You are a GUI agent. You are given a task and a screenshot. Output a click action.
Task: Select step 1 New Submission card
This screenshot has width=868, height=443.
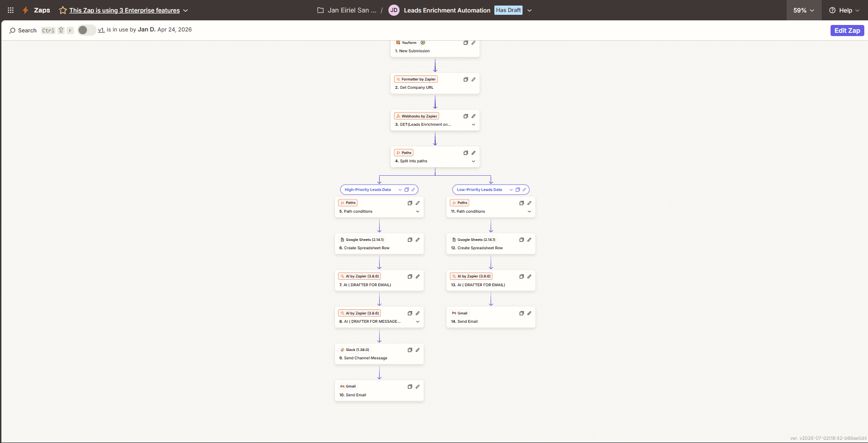435,49
